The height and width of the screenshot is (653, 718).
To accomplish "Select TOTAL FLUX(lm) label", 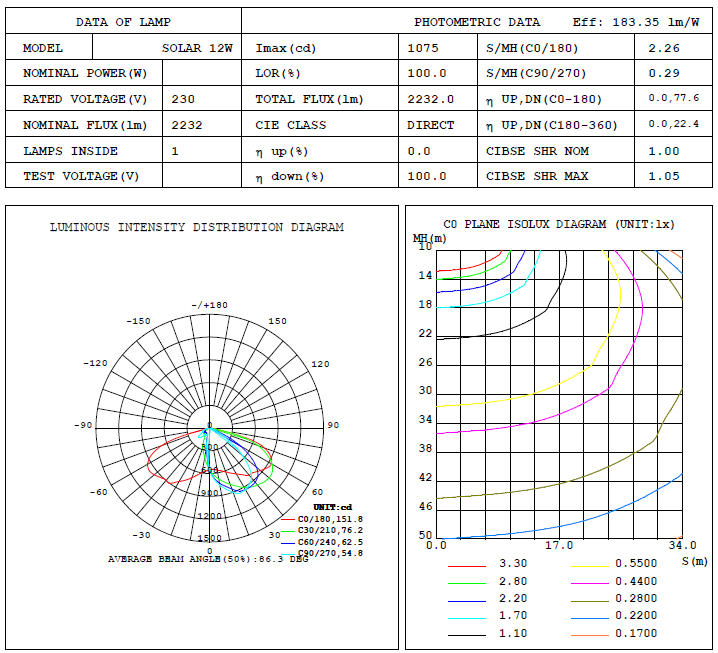I will pos(309,99).
